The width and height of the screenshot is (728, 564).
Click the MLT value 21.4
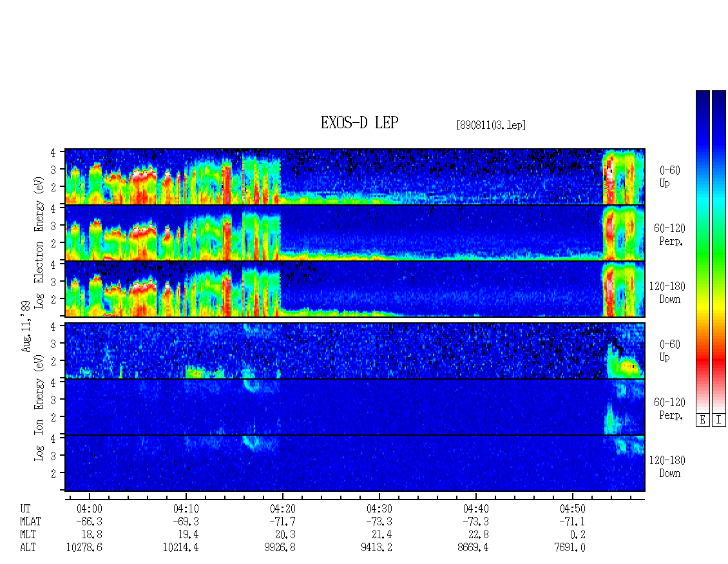pyautogui.click(x=381, y=535)
